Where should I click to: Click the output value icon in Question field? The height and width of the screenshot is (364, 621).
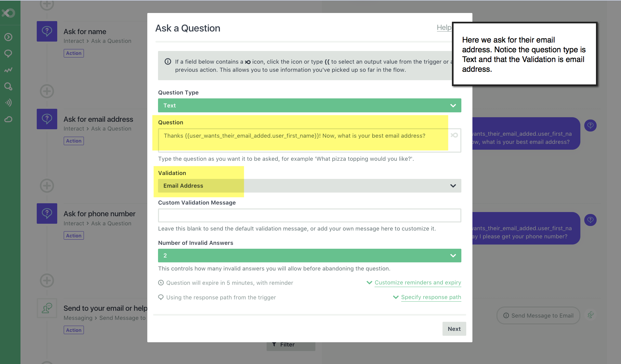pyautogui.click(x=454, y=135)
